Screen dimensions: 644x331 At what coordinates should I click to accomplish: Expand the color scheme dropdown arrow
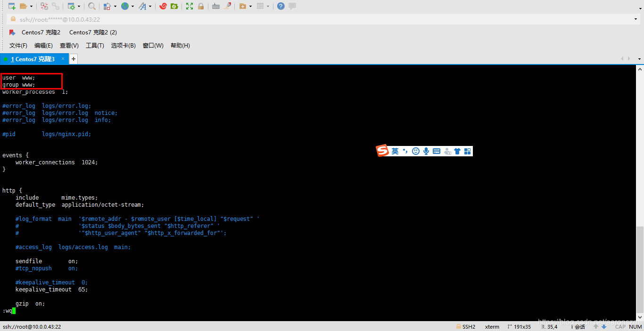point(115,7)
